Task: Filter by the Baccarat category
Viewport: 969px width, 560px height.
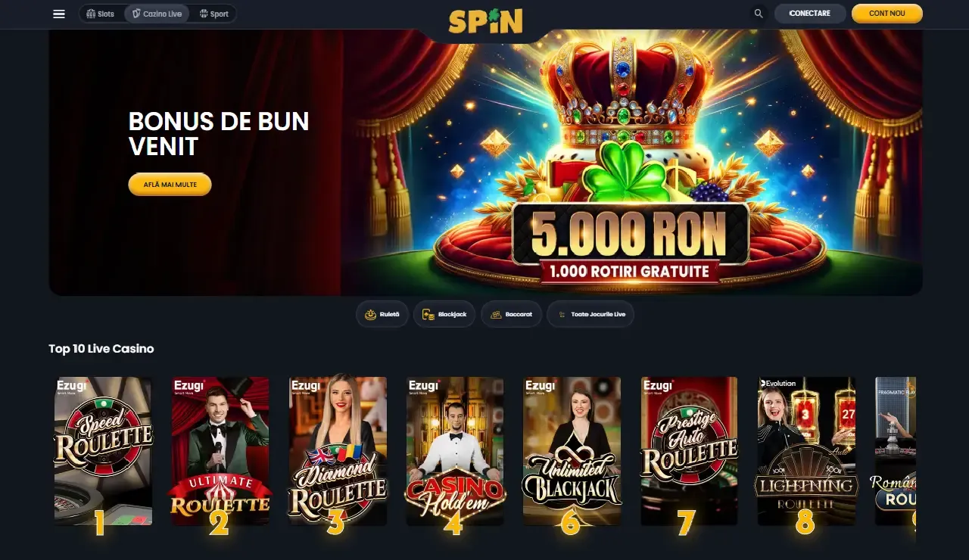Action: tap(511, 314)
